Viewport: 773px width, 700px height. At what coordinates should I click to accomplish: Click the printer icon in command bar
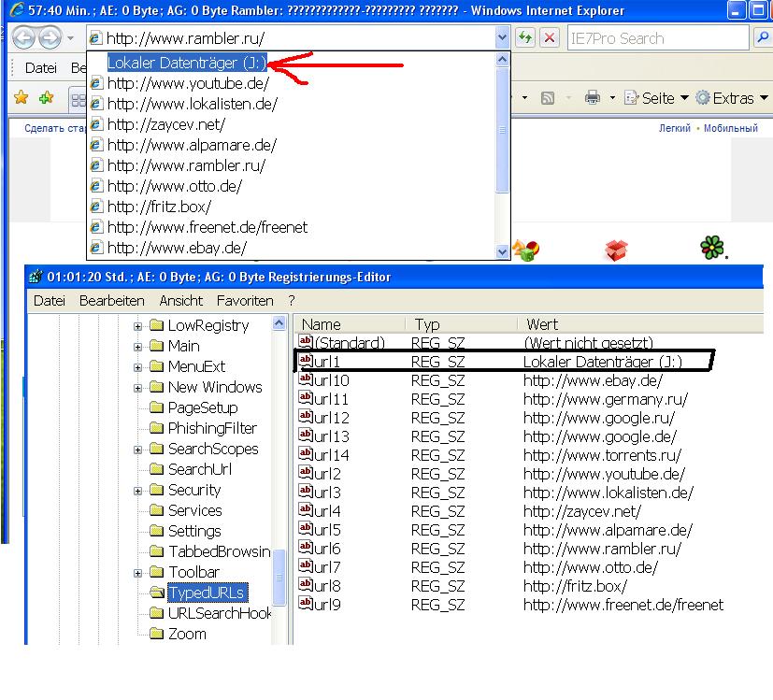[592, 98]
